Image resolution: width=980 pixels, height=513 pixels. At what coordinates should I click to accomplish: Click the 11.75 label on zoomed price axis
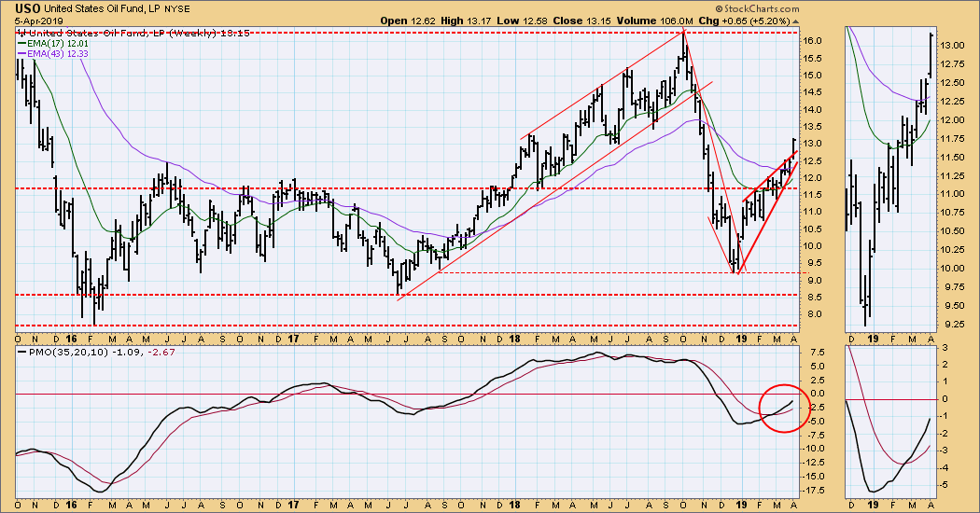click(953, 139)
